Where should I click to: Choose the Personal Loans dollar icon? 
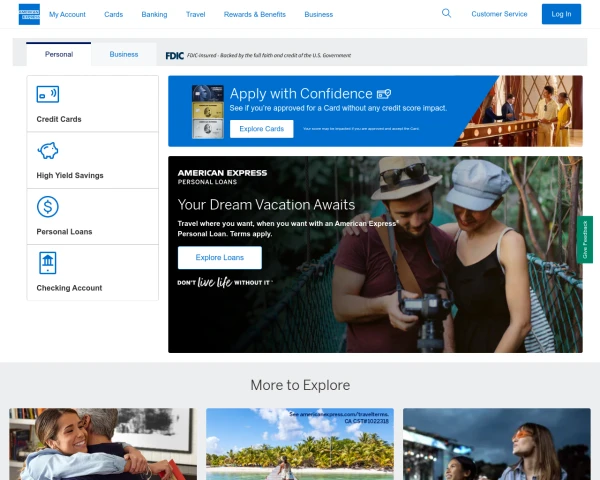click(x=47, y=207)
